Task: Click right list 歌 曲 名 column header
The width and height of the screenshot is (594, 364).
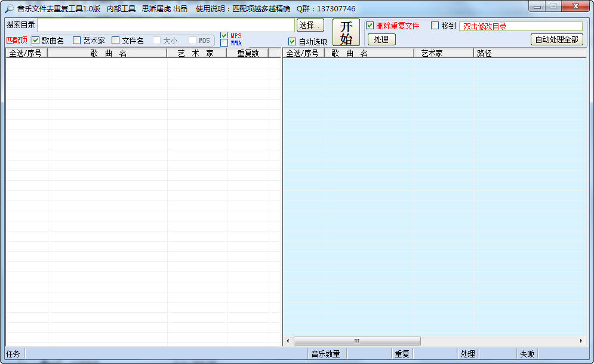Action: pos(369,53)
